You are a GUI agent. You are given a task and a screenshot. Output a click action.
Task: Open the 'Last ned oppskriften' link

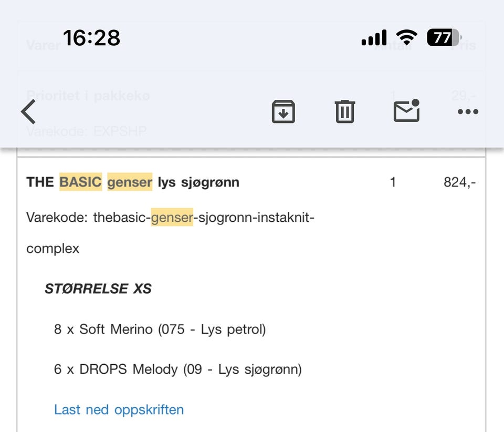click(119, 409)
